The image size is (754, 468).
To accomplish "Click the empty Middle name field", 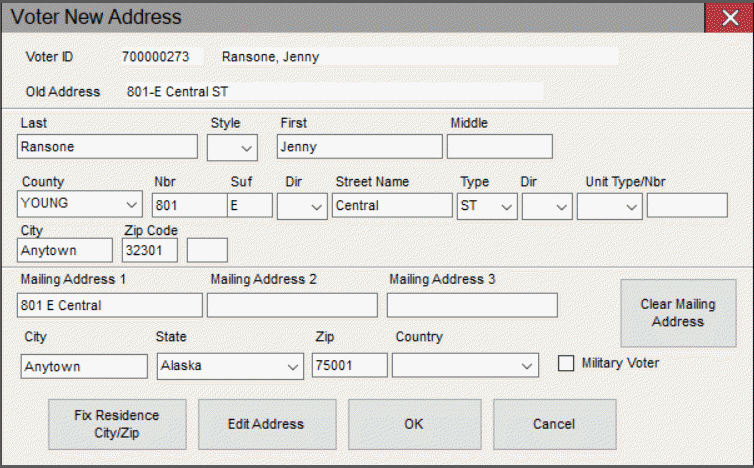I will 500,147.
